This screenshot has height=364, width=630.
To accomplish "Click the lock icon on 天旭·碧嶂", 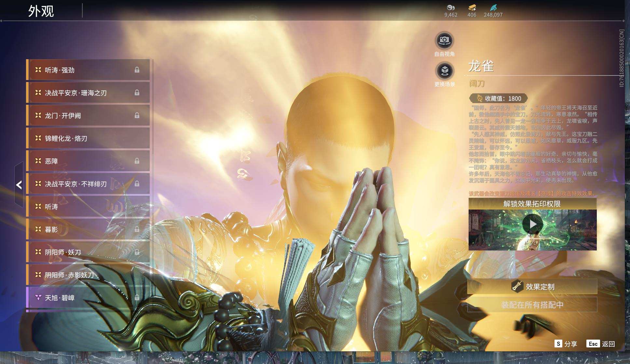I will pyautogui.click(x=137, y=298).
